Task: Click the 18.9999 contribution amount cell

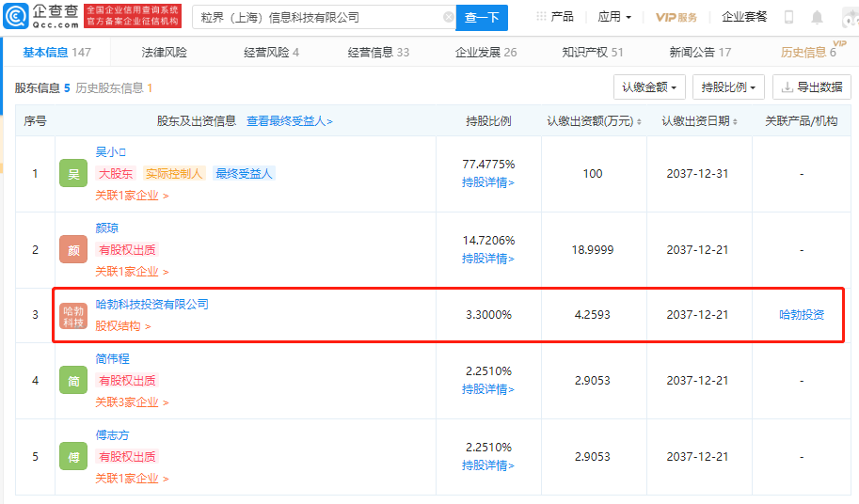Action: tap(593, 249)
